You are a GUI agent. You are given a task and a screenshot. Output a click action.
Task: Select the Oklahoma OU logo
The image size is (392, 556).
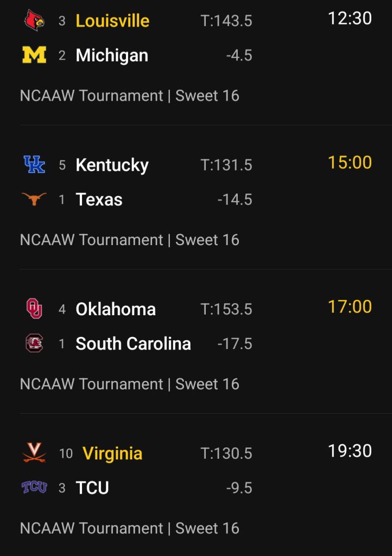pos(34,309)
